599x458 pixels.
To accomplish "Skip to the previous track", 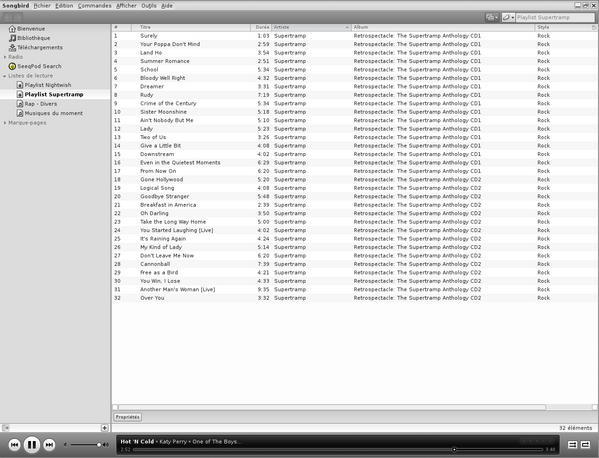I will tap(15, 444).
